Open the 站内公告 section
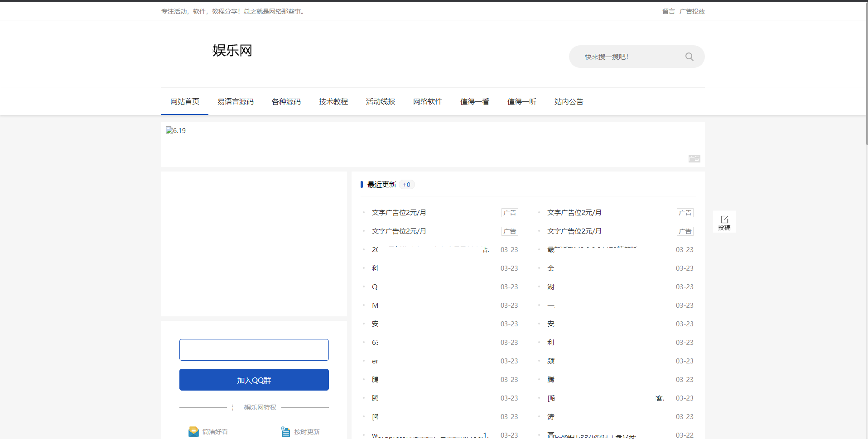This screenshot has height=439, width=868. pos(569,101)
